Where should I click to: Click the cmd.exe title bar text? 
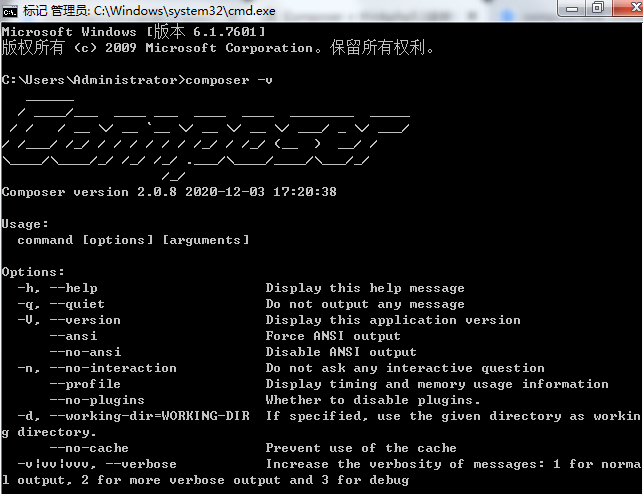pyautogui.click(x=149, y=11)
